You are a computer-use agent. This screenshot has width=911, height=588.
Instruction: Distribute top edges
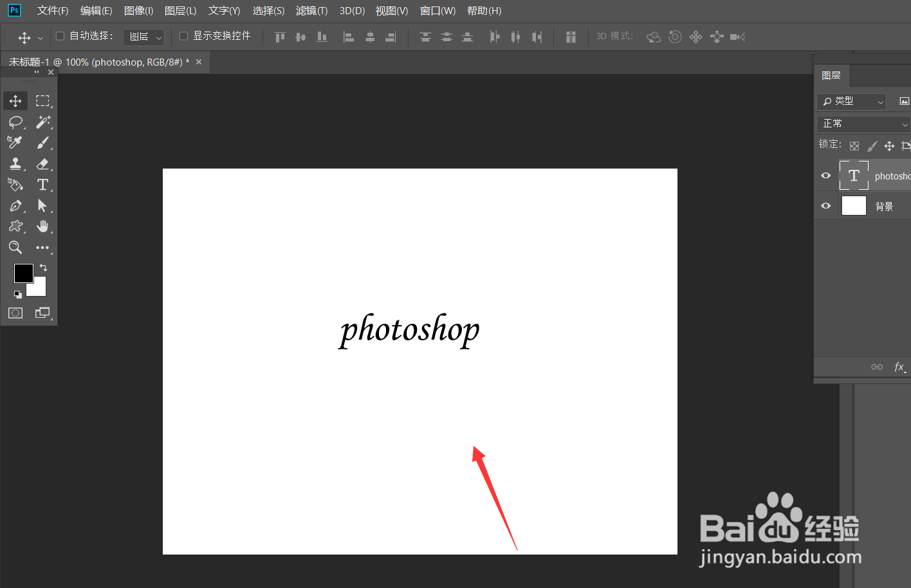425,37
